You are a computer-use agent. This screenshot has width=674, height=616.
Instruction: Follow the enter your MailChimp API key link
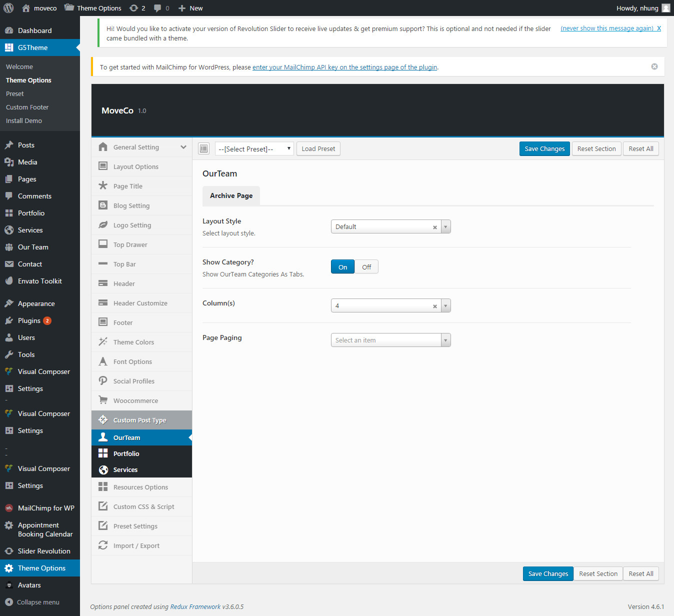[344, 67]
